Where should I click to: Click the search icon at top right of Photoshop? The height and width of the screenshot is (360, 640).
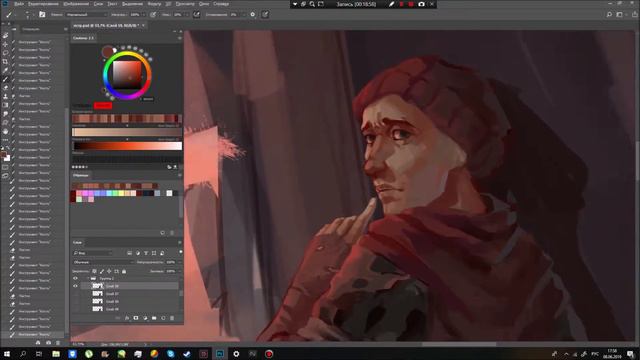609,14
